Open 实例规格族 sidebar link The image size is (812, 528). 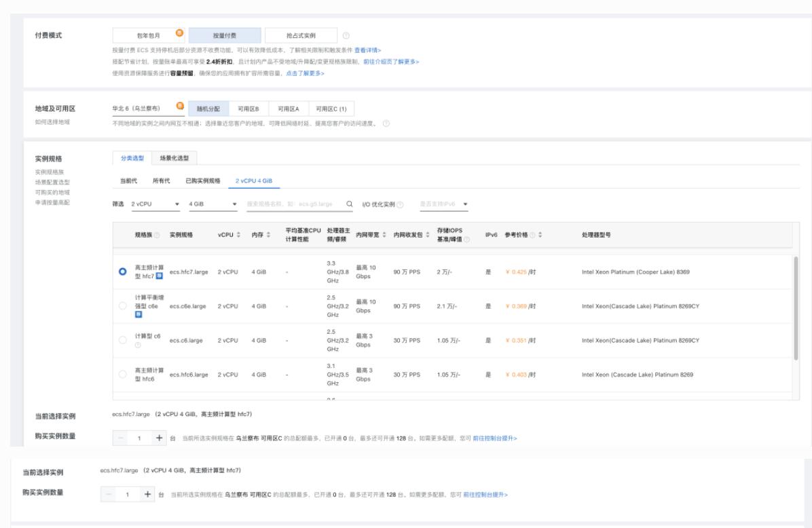(x=50, y=172)
